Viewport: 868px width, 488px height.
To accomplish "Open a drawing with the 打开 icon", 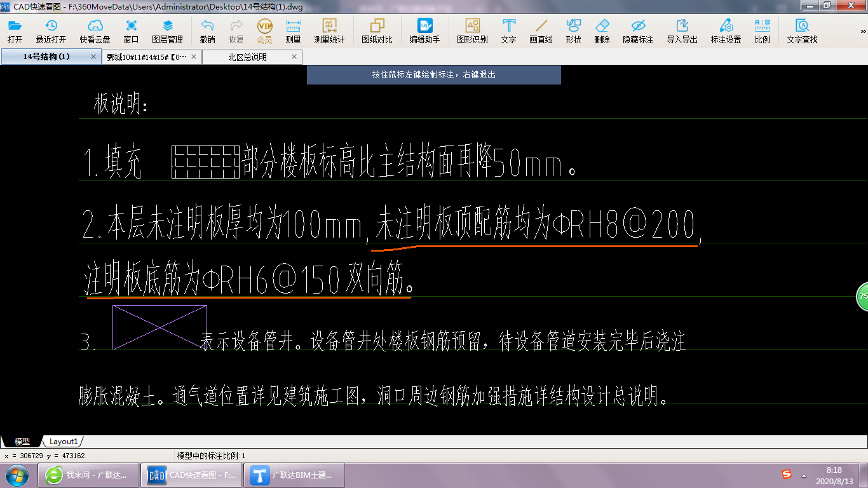I will pos(15,30).
